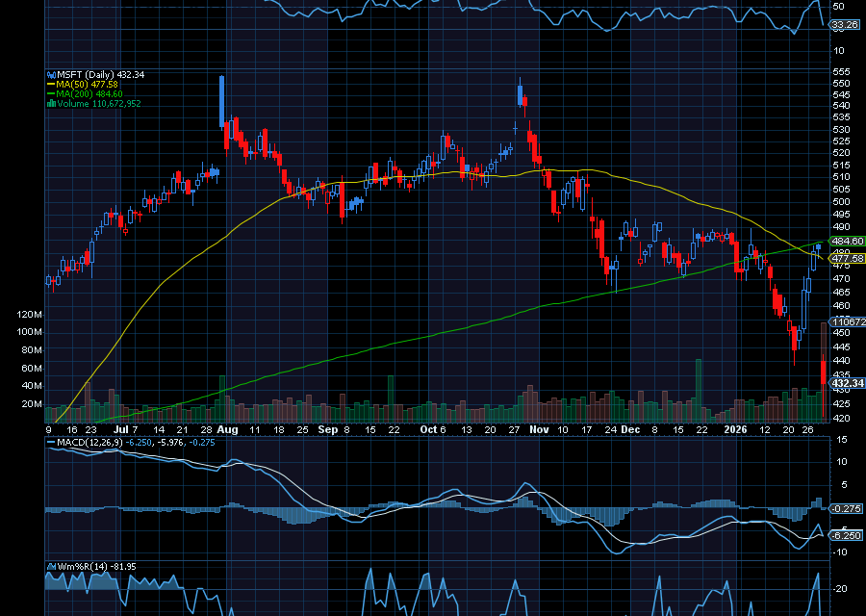The height and width of the screenshot is (616, 866).
Task: Hide the Volume 110,672,952 legend entry
Action: (x=101, y=103)
